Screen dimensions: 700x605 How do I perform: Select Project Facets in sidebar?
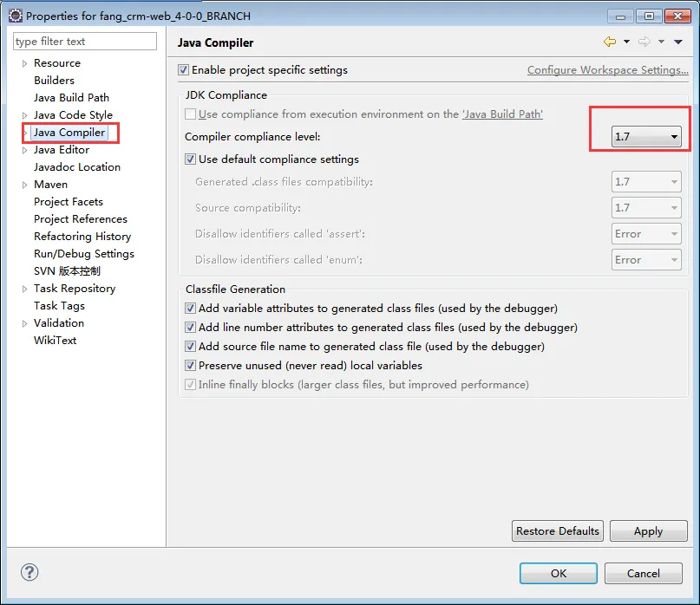tap(68, 202)
